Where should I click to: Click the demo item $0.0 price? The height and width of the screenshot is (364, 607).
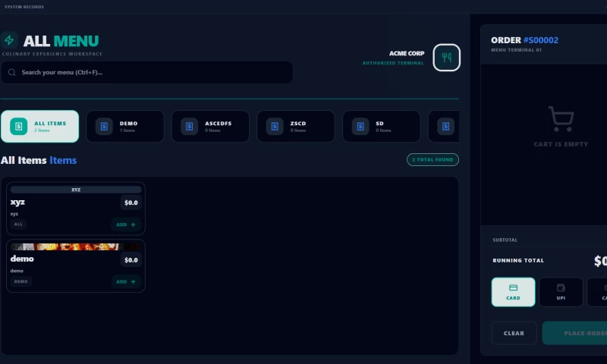pos(131,260)
